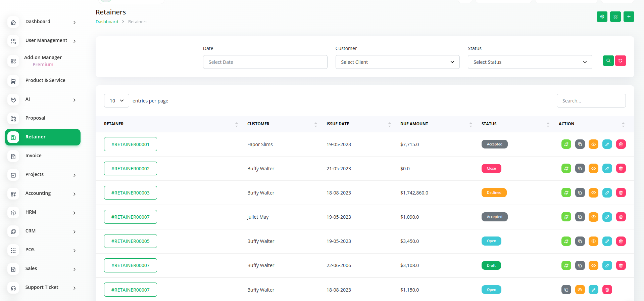Open the Select Client dropdown
The width and height of the screenshot is (644, 301).
pyautogui.click(x=397, y=62)
